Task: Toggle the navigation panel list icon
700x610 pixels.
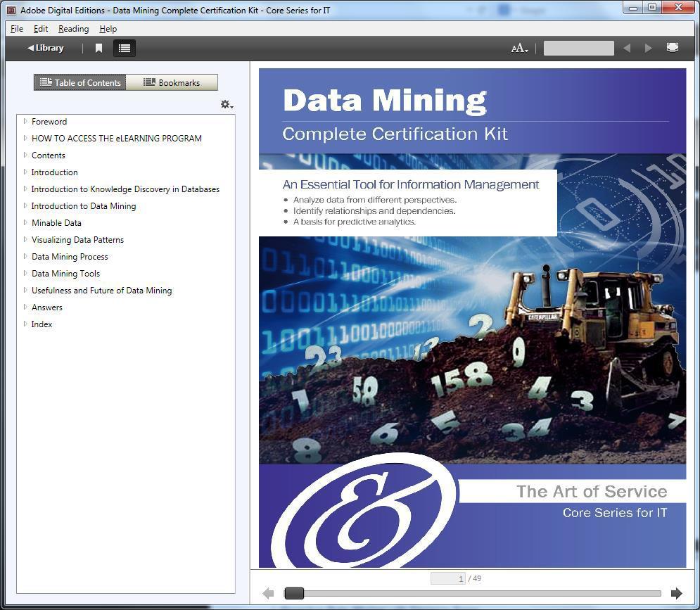Action: pos(125,49)
